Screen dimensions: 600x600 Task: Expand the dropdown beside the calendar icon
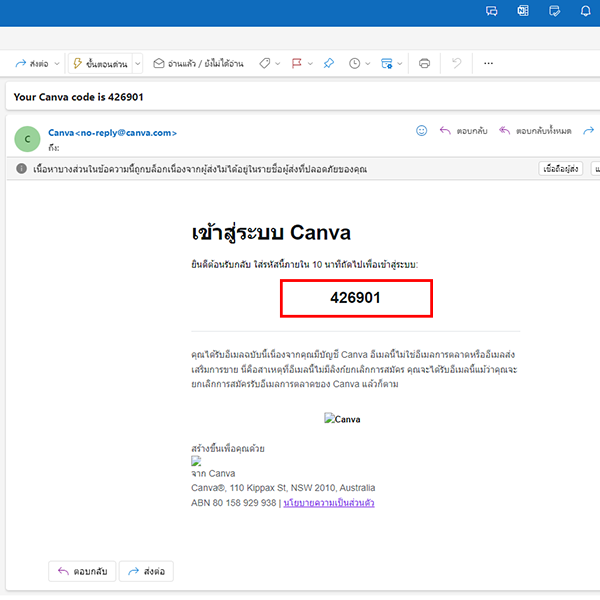[x=400, y=64]
